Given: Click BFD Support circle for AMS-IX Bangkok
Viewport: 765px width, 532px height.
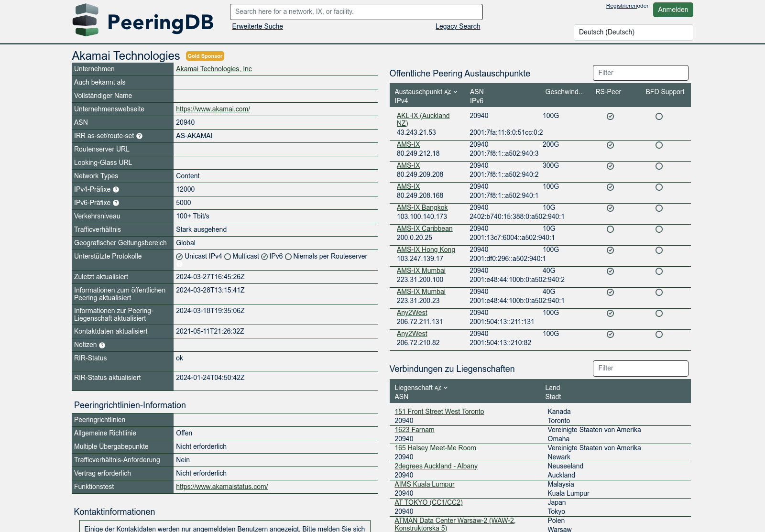Looking at the screenshot, I should pos(659,208).
